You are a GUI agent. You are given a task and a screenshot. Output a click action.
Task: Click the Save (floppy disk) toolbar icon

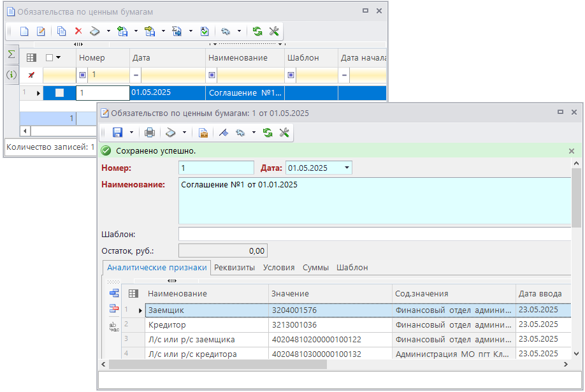pos(117,133)
